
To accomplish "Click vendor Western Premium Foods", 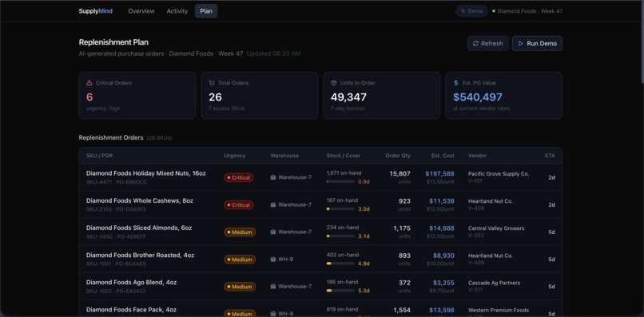I will point(499,310).
